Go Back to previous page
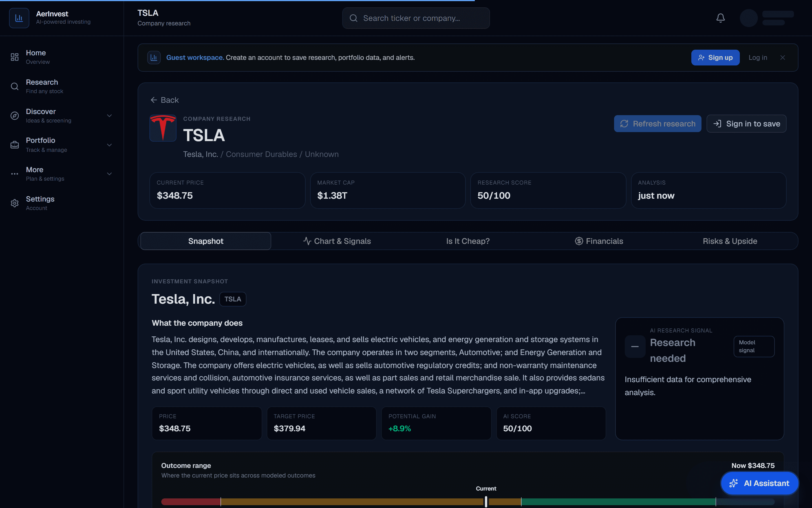812x508 pixels. [164, 100]
